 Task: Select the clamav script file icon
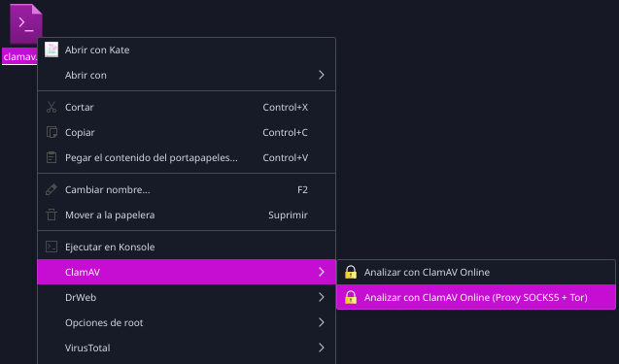point(25,23)
